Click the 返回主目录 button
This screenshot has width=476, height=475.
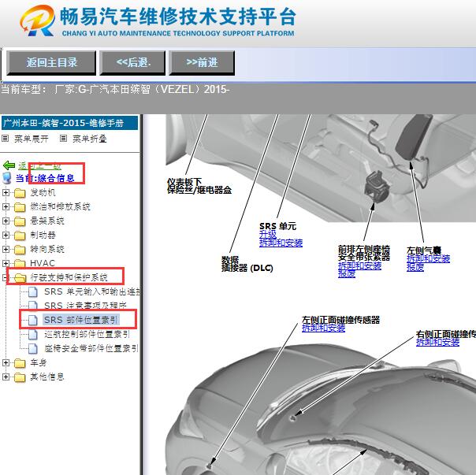pyautogui.click(x=51, y=62)
